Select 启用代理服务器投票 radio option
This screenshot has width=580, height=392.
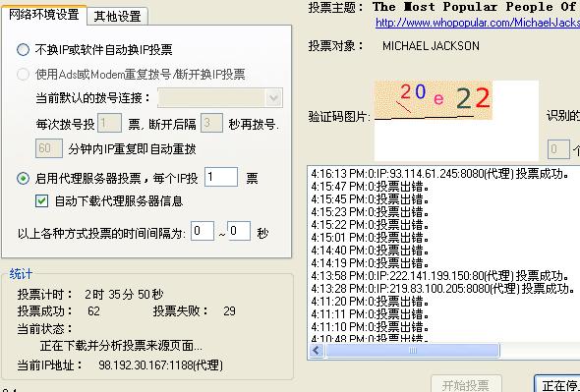tap(23, 179)
